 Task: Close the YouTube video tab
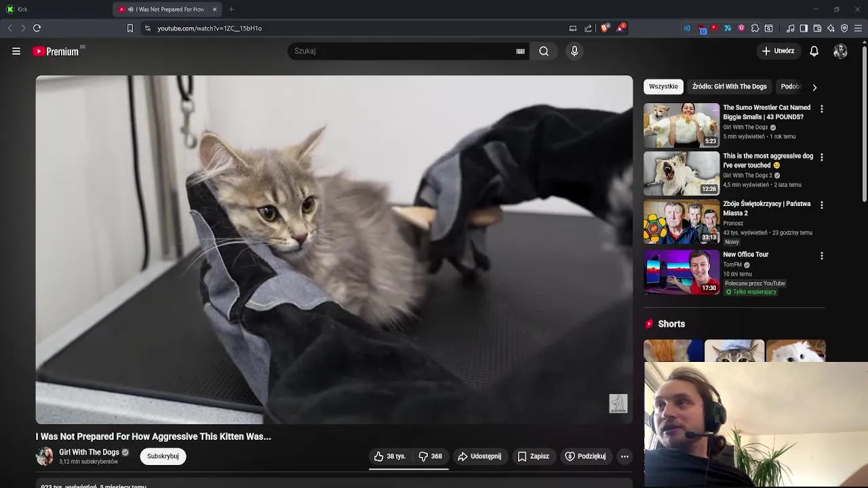[214, 9]
